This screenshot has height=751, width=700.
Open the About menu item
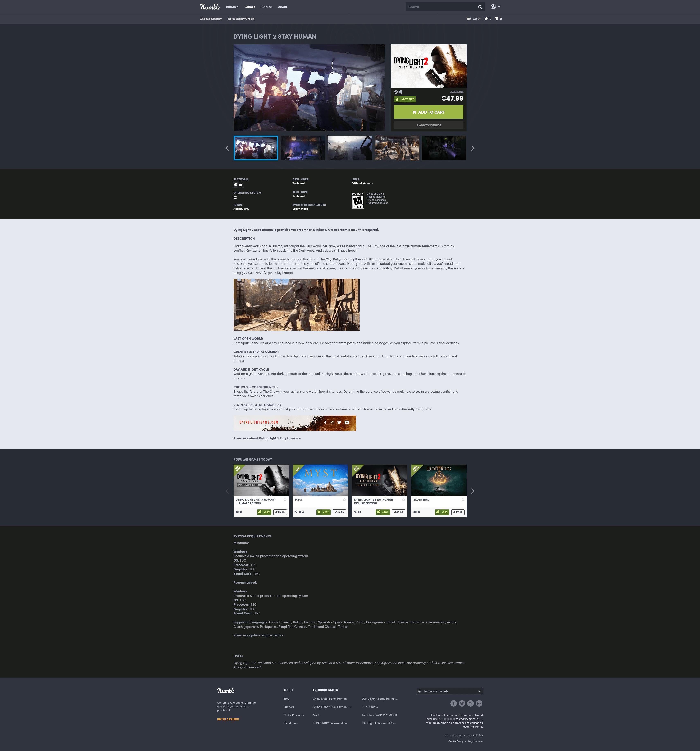(282, 7)
